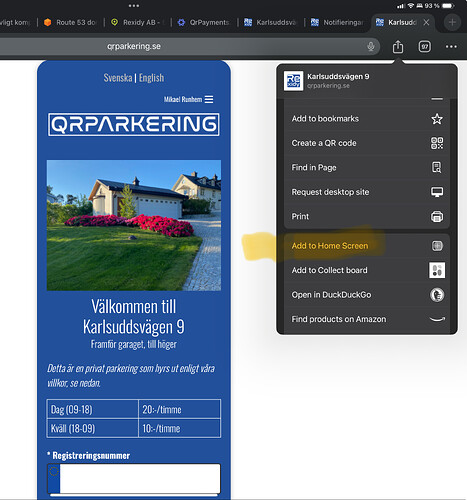The width and height of the screenshot is (467, 500).
Task: Click the printer icon
Action: point(437,217)
